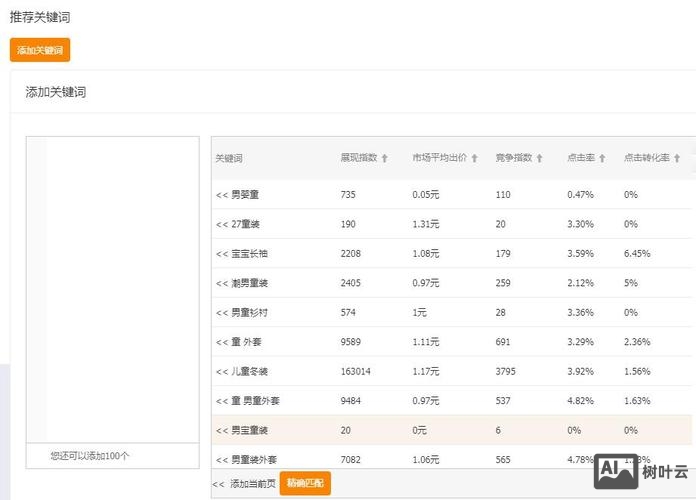
Task: Select the 男宝童装 keyword text
Action: 249,430
